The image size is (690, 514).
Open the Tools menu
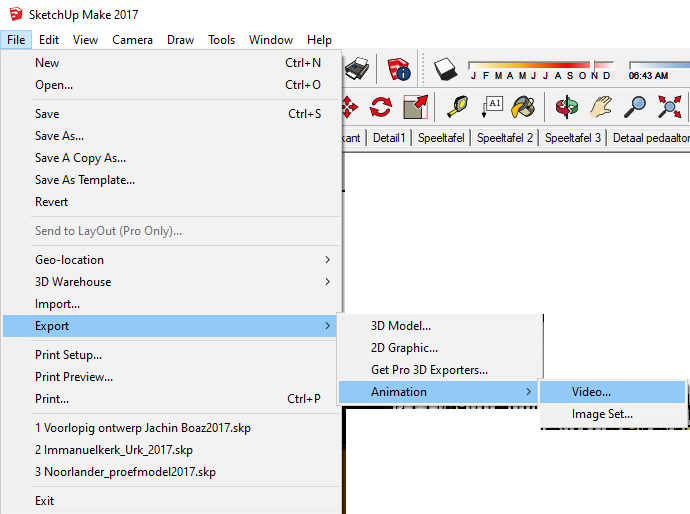[221, 40]
